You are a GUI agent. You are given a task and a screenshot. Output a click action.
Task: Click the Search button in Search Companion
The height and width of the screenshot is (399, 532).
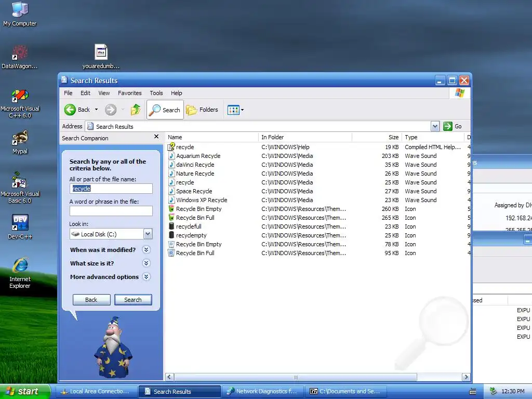click(133, 300)
